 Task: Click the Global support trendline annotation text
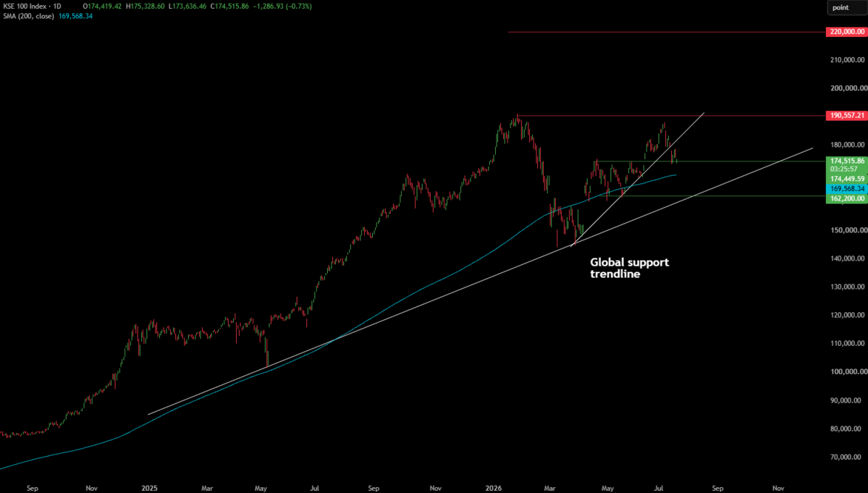629,268
